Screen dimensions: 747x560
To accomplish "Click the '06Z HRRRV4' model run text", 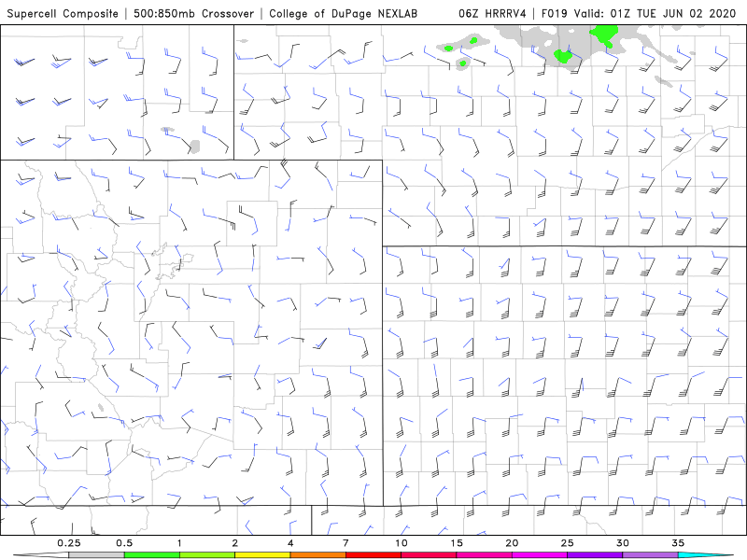I will click(492, 13).
